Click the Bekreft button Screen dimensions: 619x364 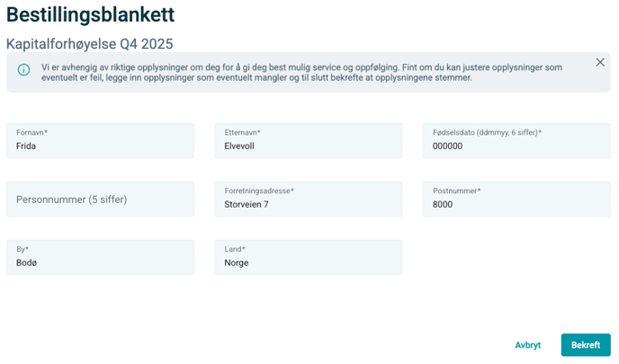tap(585, 345)
